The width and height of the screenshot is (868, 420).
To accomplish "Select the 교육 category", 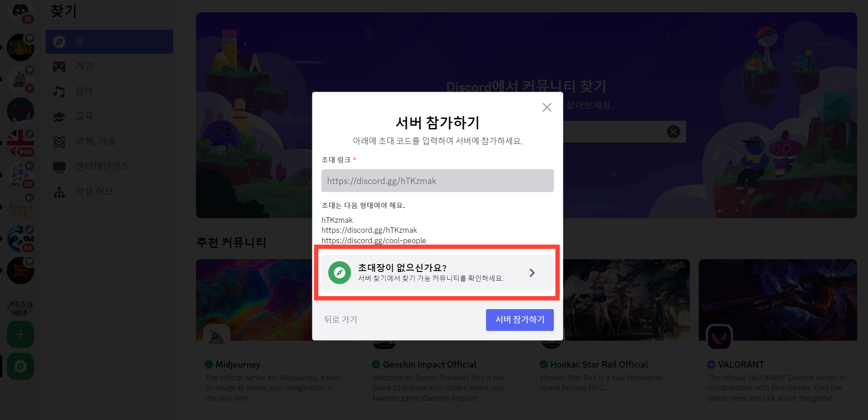I will pyautogui.click(x=109, y=117).
